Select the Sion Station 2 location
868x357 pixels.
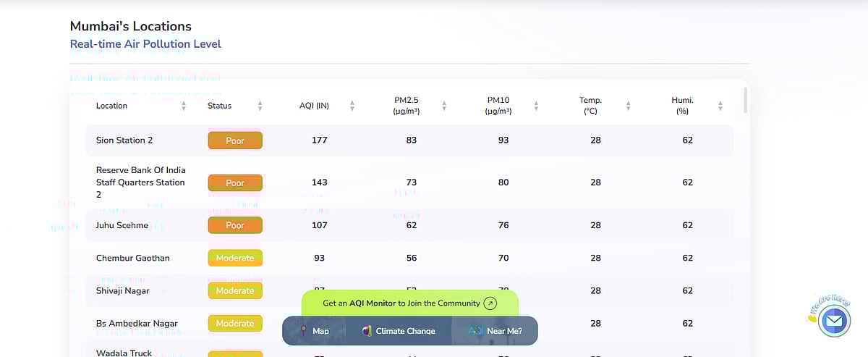[124, 140]
